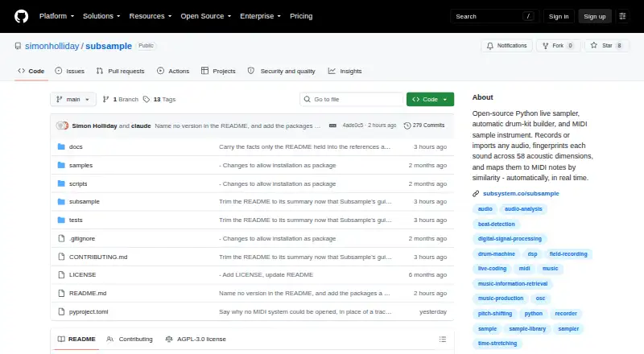Open the time-stretching topic tag
644x354 pixels.
(x=497, y=344)
